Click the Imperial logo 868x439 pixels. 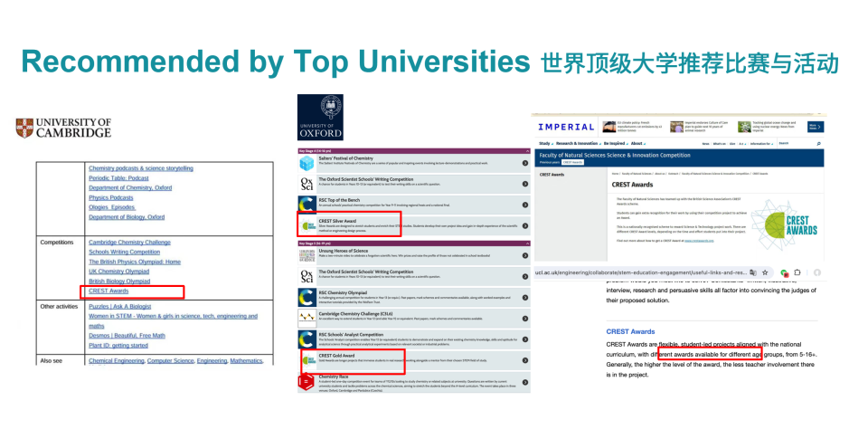point(566,127)
